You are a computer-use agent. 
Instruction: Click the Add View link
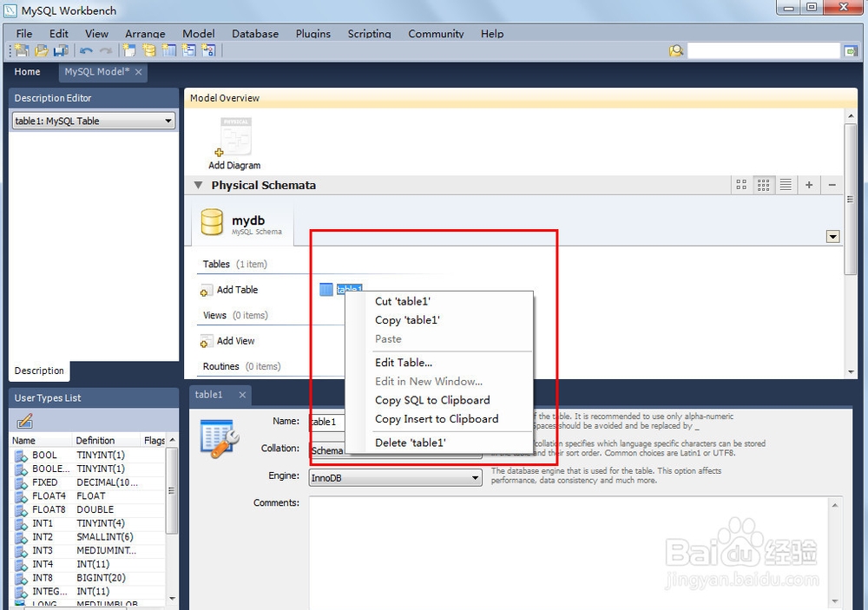point(236,341)
